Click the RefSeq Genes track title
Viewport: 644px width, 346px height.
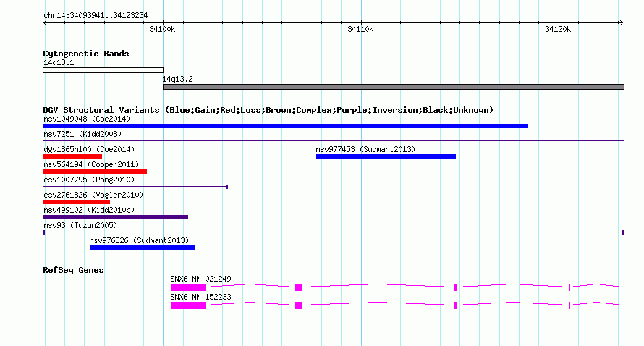pyautogui.click(x=74, y=270)
